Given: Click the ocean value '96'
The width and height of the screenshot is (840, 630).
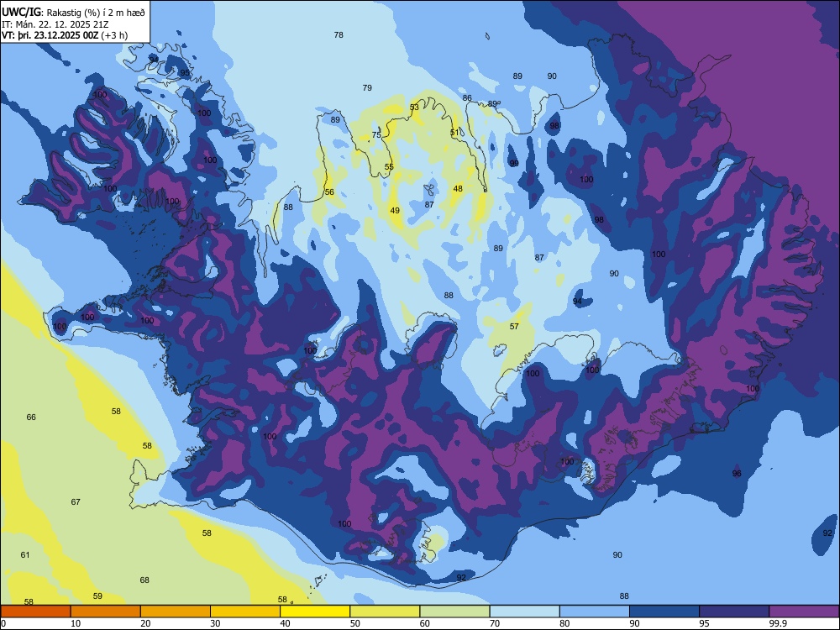Looking at the screenshot, I should 738,473.
